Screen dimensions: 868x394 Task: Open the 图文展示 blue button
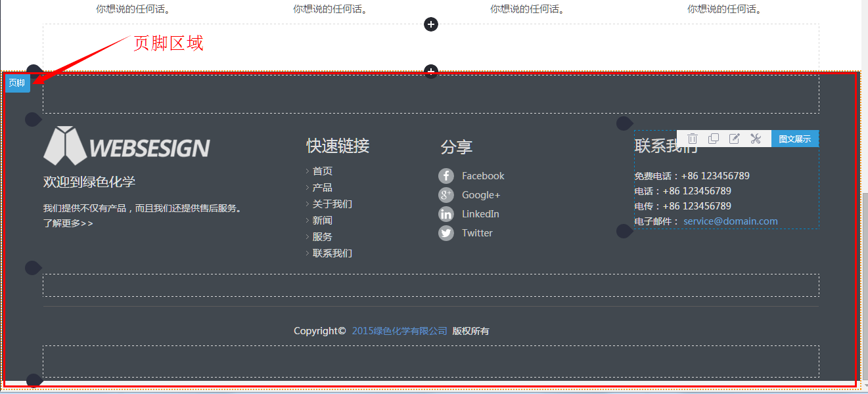point(794,138)
